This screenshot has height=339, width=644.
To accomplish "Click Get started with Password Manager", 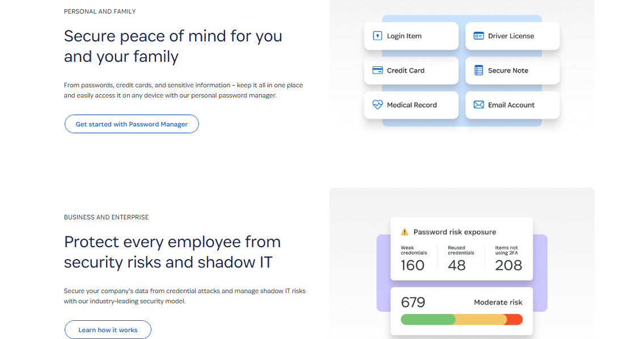I will tap(132, 124).
